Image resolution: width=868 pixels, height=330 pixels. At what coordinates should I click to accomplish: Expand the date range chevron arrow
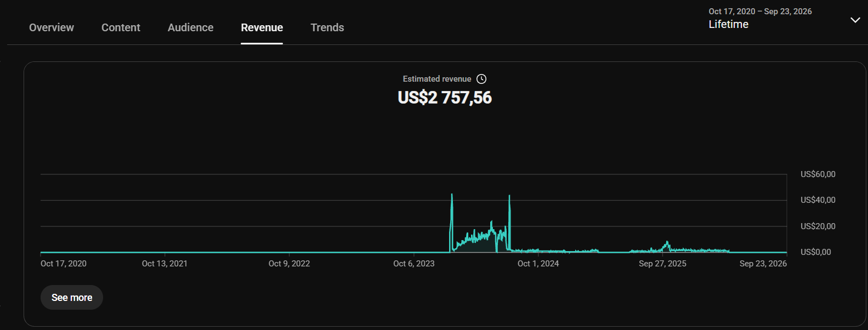(855, 20)
